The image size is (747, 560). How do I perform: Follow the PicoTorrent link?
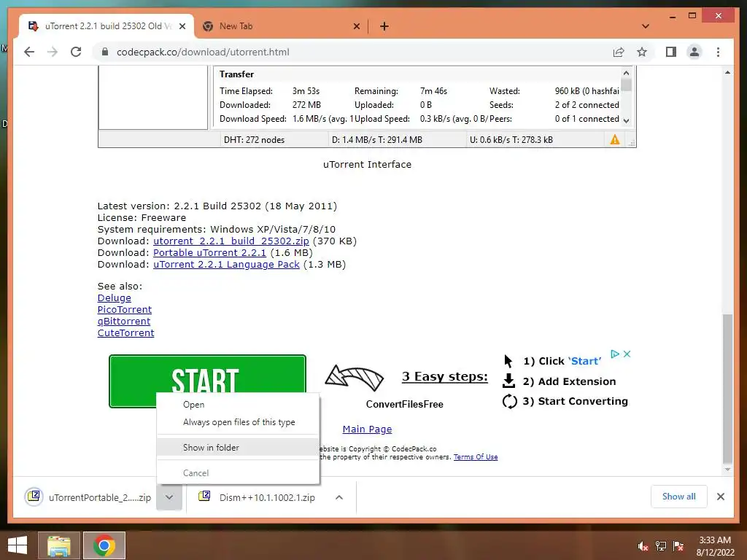click(x=124, y=309)
